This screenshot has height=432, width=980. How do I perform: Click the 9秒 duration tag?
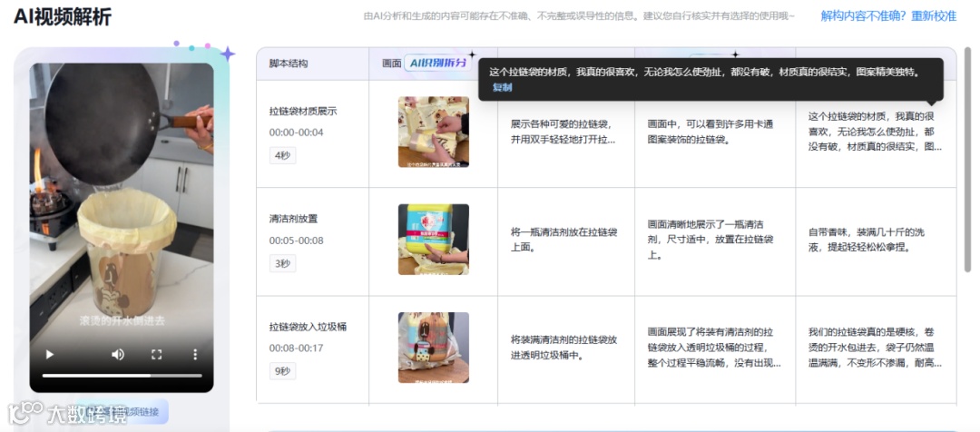282,371
